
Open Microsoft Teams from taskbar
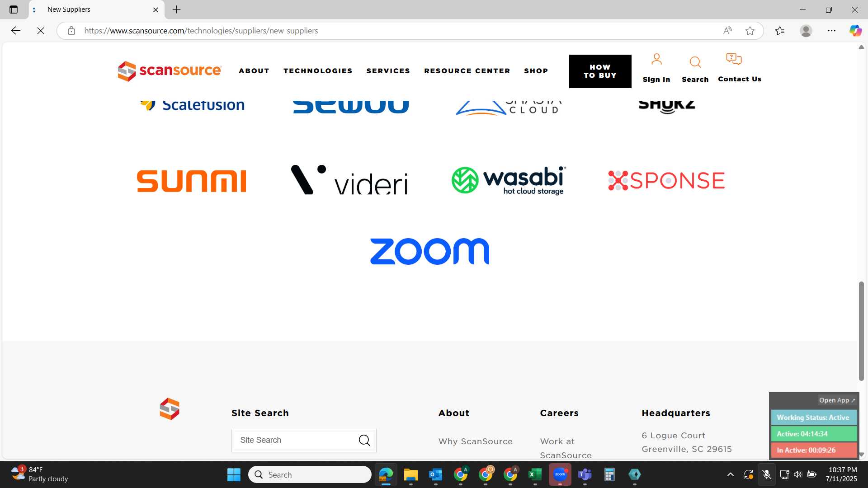585,474
